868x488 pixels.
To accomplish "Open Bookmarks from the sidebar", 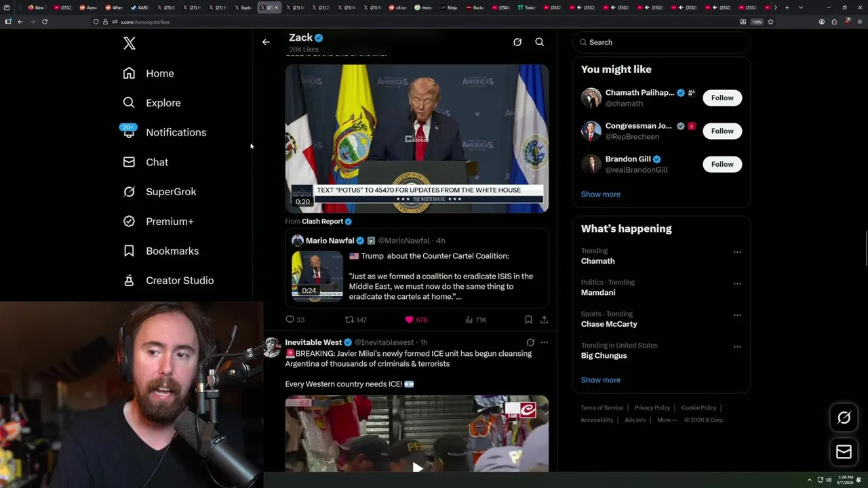I will [x=161, y=251].
